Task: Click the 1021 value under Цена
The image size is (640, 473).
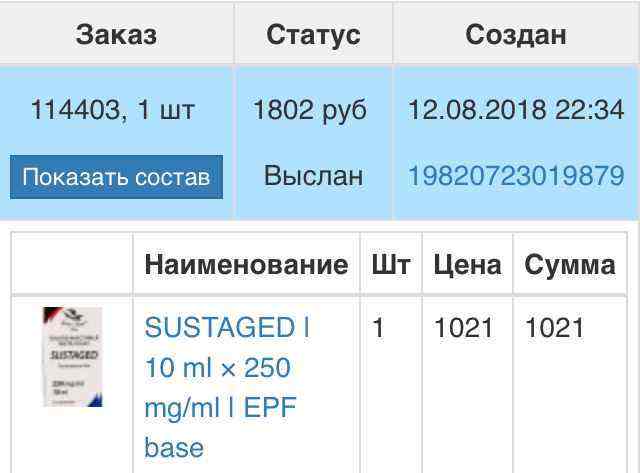Action: click(x=463, y=328)
